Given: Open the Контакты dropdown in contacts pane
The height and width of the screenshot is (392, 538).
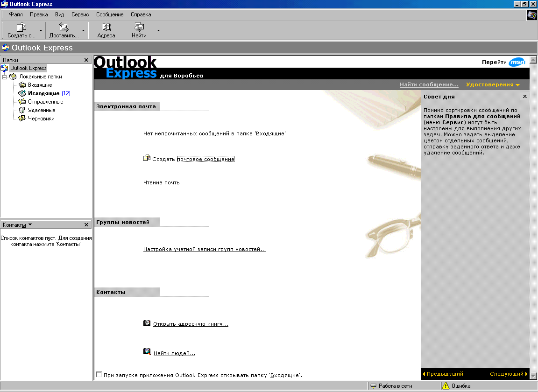Looking at the screenshot, I should click(x=17, y=225).
